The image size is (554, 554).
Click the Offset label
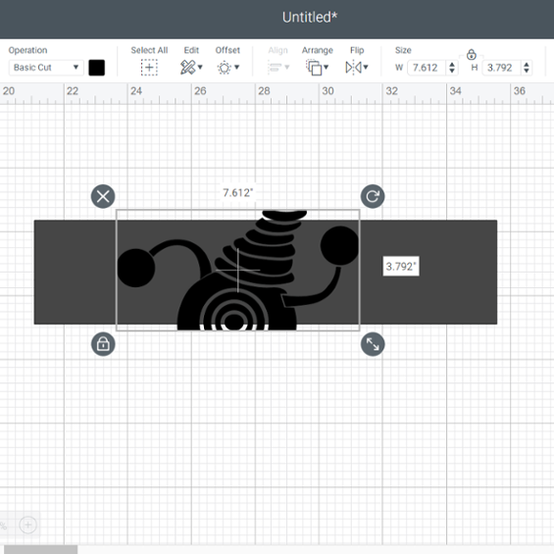pyautogui.click(x=228, y=50)
